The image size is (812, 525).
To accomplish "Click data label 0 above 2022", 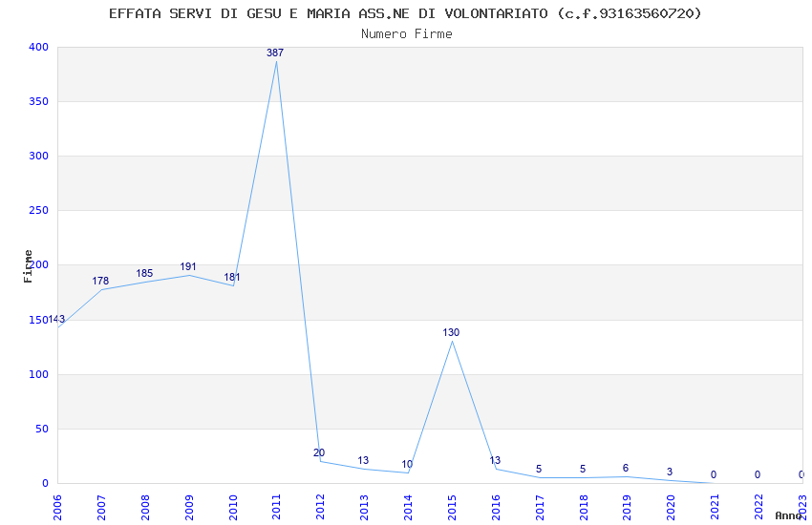I will [758, 474].
